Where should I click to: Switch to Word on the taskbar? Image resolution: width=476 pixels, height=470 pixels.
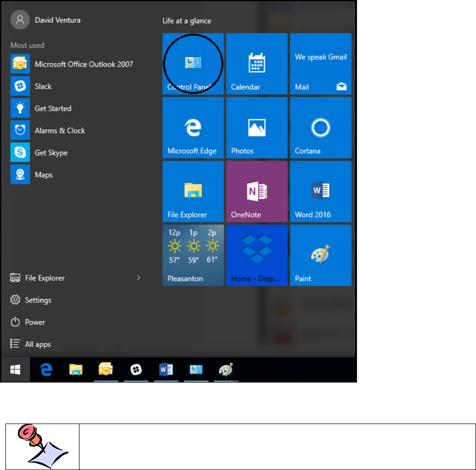pos(166,370)
